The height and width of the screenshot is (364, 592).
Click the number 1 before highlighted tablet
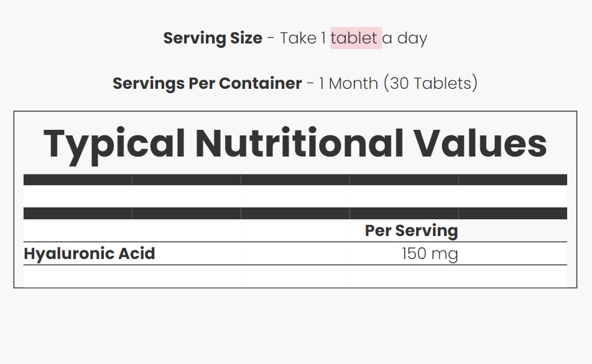tap(323, 39)
